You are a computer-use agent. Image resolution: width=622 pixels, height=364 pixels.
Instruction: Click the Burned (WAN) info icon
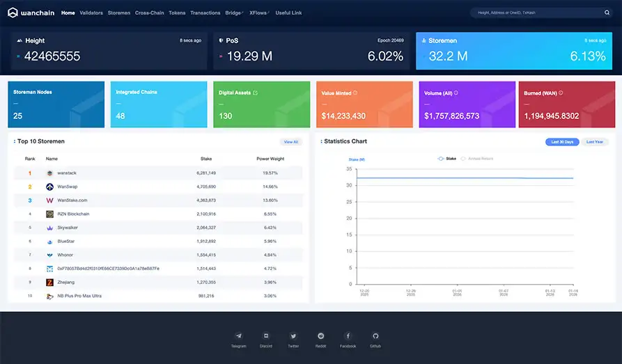561,93
